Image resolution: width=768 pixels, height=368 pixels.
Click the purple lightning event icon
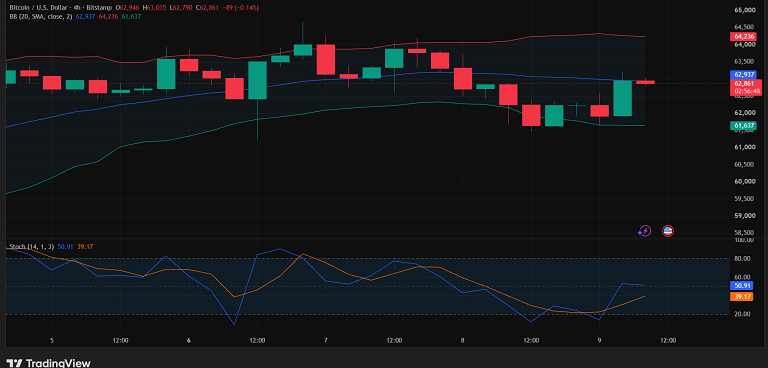click(645, 231)
